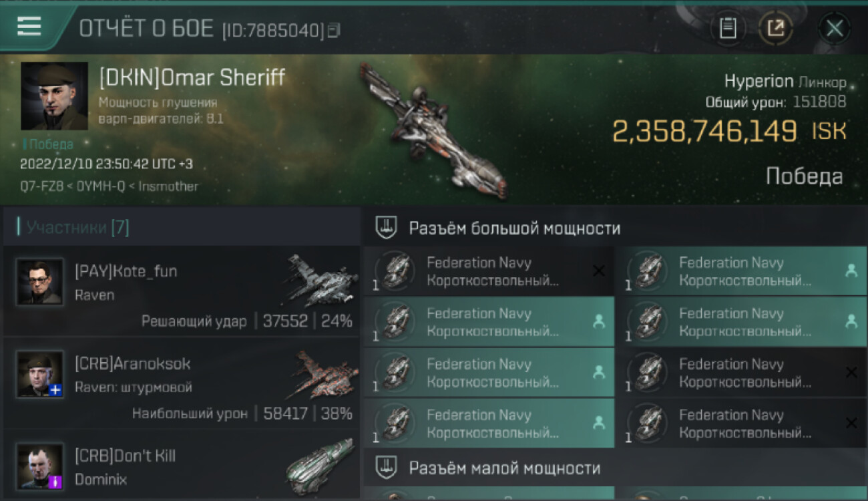This screenshot has height=501, width=868.
Task: Click the turret icon in second left slot
Action: 397,321
